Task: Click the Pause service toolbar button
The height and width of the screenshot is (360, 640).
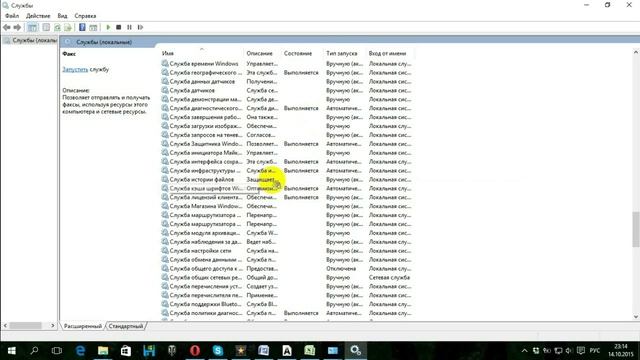Action: tap(129, 27)
